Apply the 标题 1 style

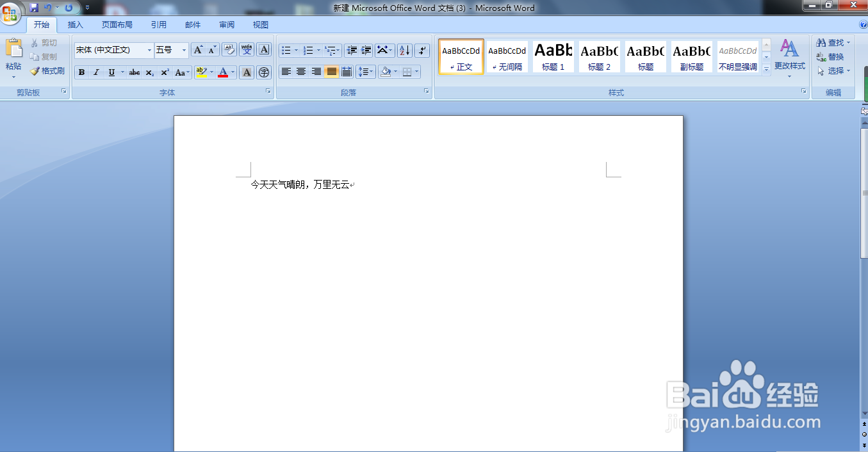pyautogui.click(x=553, y=56)
